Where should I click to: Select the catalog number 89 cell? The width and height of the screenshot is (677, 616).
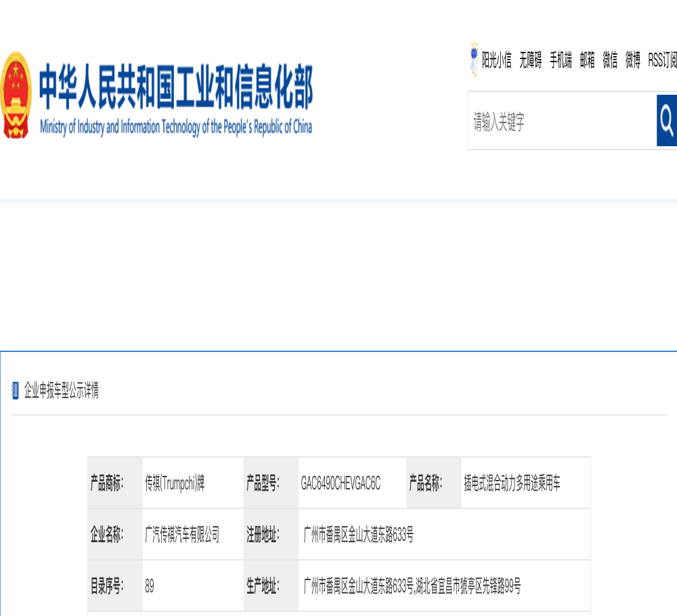tap(193, 586)
